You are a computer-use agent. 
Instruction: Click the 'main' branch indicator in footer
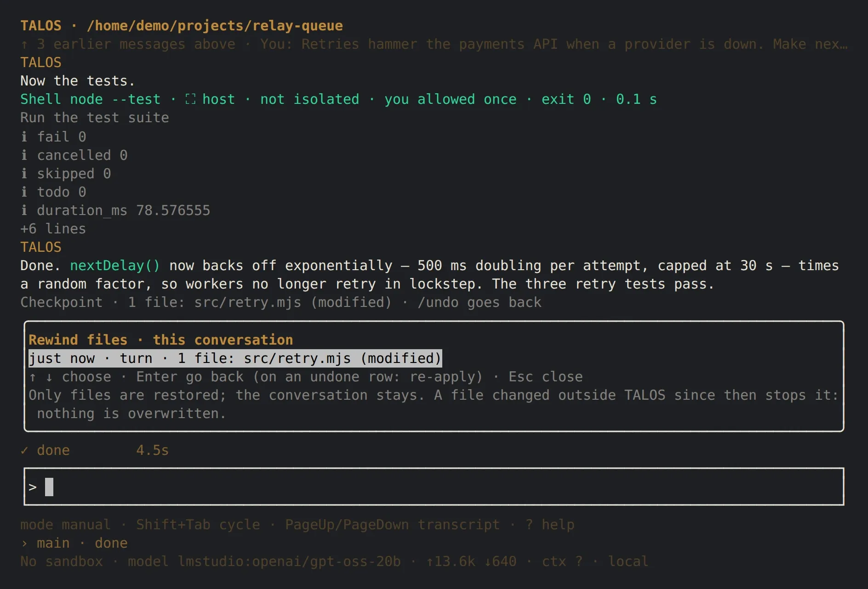(53, 543)
